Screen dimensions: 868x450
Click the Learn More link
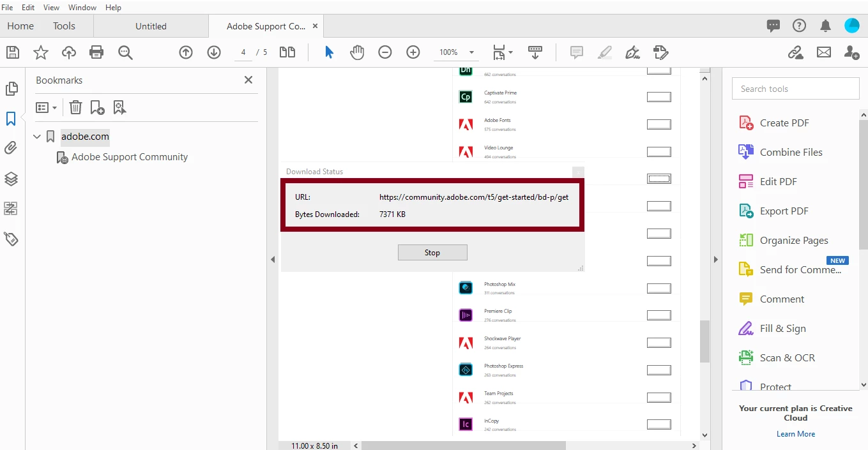pyautogui.click(x=795, y=434)
